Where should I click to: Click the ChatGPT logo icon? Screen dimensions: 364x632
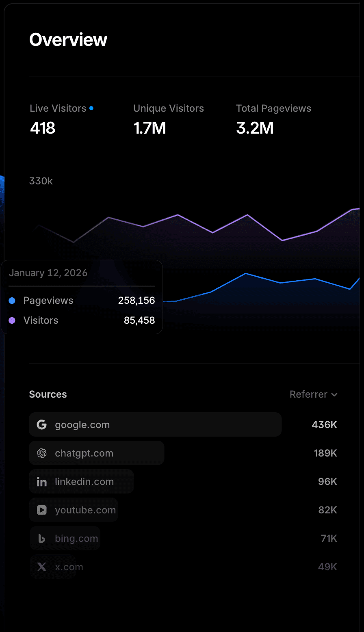pos(42,453)
